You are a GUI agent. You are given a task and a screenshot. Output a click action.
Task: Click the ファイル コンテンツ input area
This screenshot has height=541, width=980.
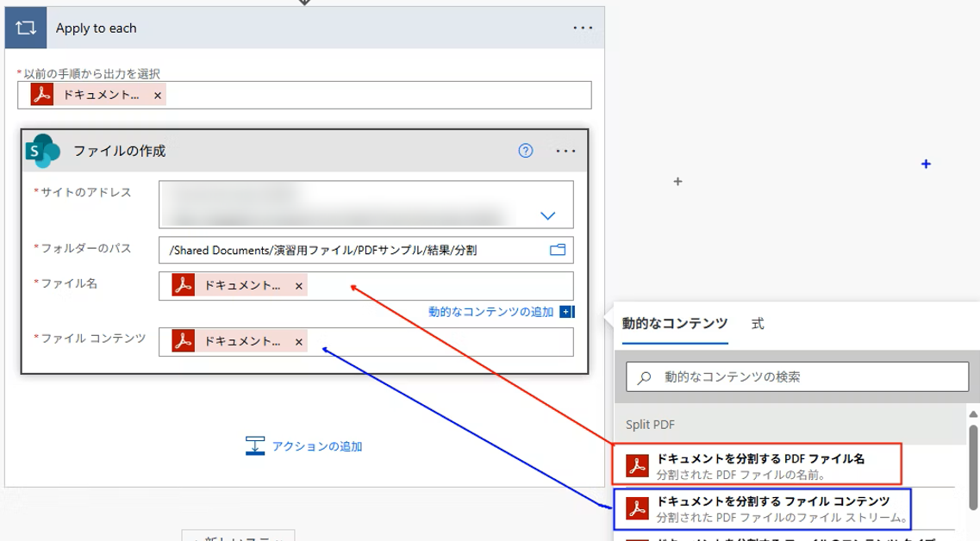point(365,342)
